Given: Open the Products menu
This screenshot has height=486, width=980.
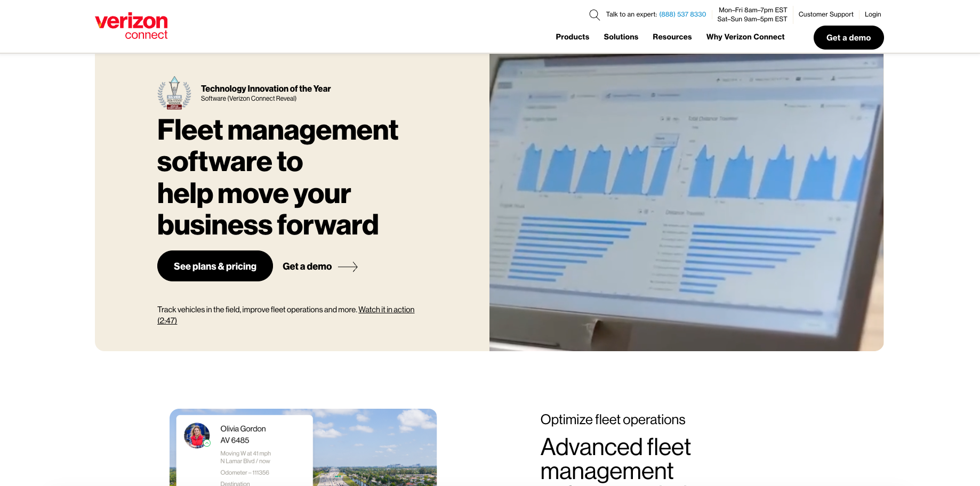Looking at the screenshot, I should [x=572, y=37].
